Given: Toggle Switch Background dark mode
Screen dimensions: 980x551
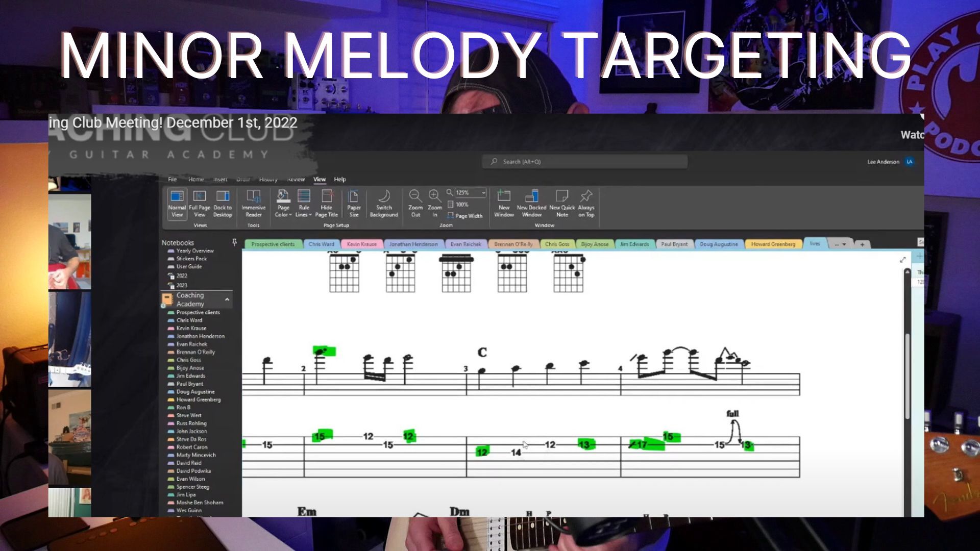Looking at the screenshot, I should tap(384, 197).
